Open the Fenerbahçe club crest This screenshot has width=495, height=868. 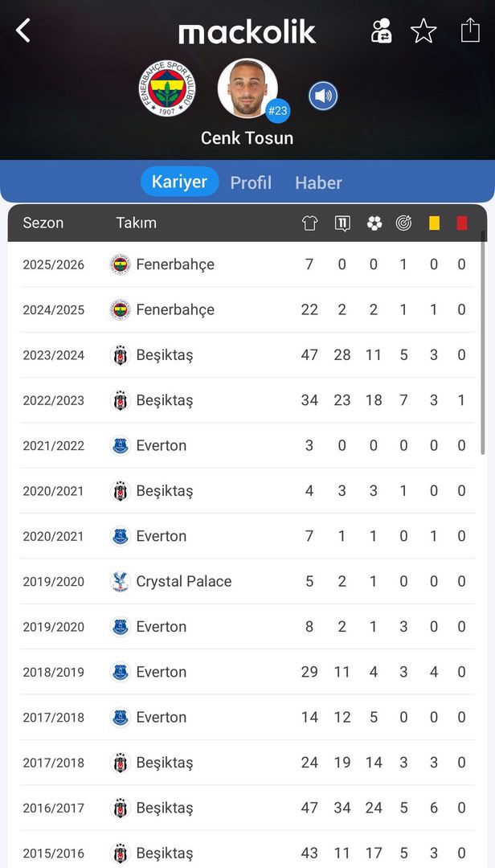click(167, 88)
